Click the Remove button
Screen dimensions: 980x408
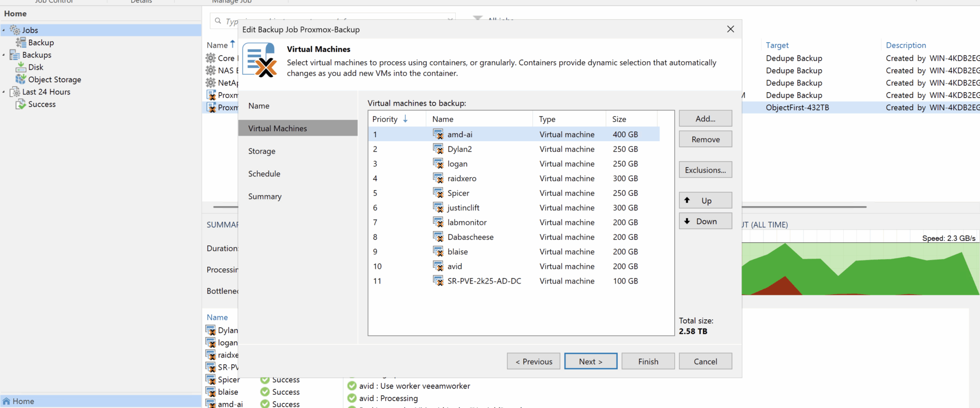point(705,139)
